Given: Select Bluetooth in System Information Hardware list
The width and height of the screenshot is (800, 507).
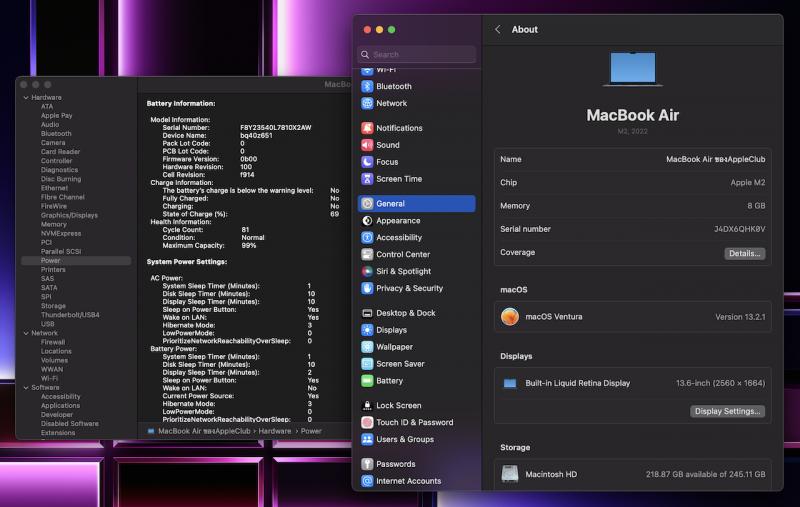Looking at the screenshot, I should pos(56,134).
